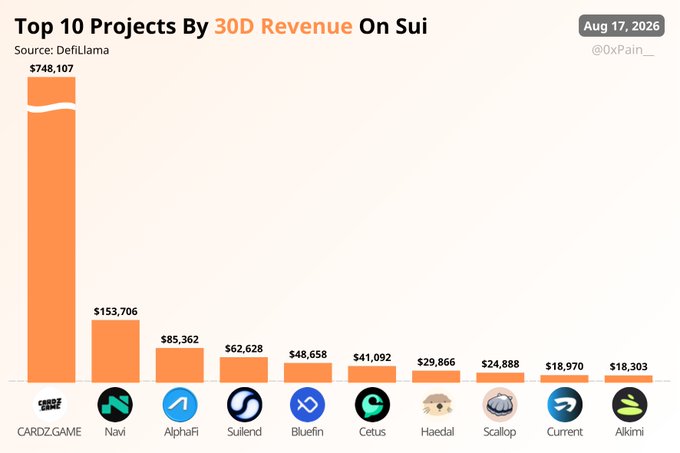Click the Alkimi logo icon

pos(630,404)
